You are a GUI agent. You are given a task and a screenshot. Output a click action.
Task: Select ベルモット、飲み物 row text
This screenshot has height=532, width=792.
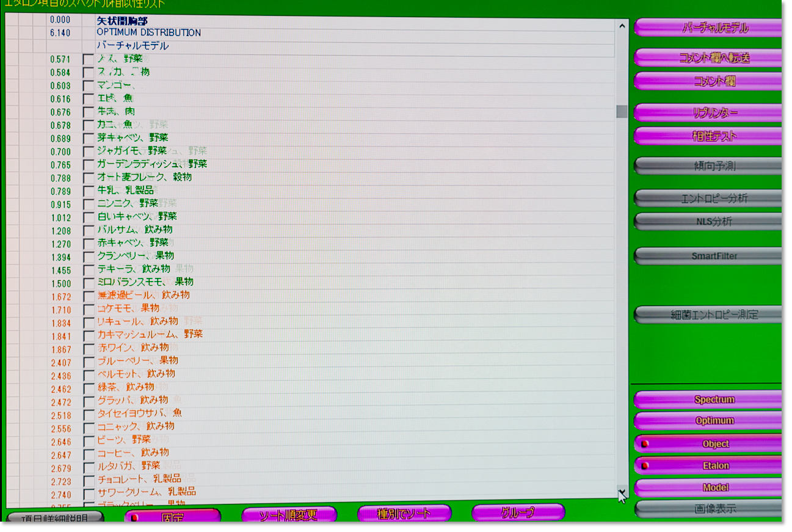[136, 374]
